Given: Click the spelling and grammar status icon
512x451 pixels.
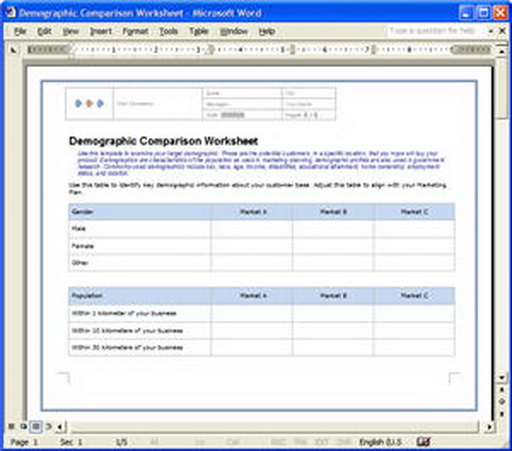Looking at the screenshot, I should click(x=423, y=442).
